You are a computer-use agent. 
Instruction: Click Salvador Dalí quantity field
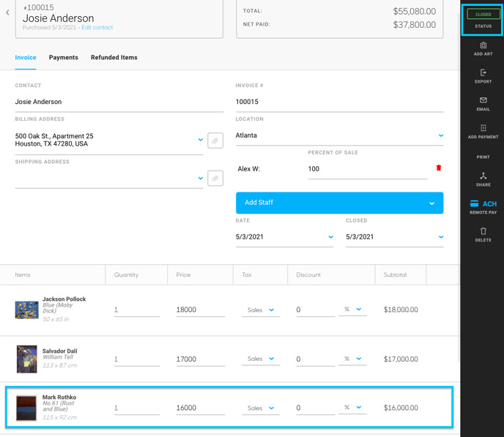pyautogui.click(x=136, y=359)
